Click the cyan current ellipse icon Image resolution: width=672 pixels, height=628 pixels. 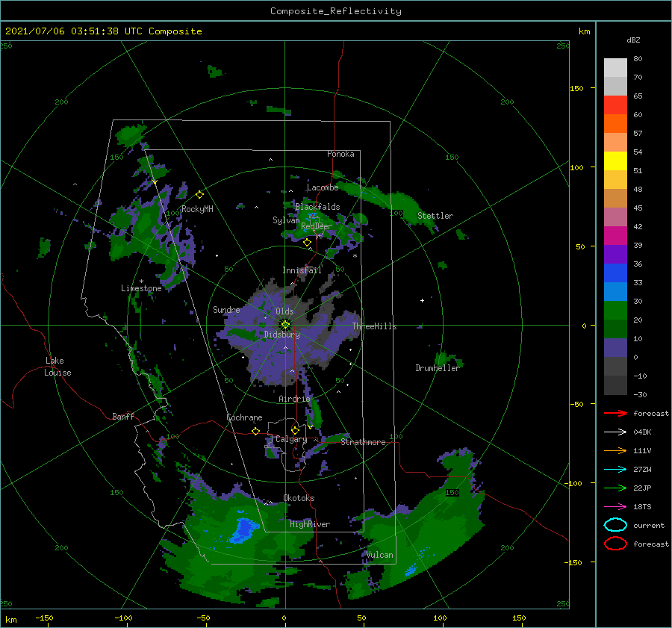(615, 525)
